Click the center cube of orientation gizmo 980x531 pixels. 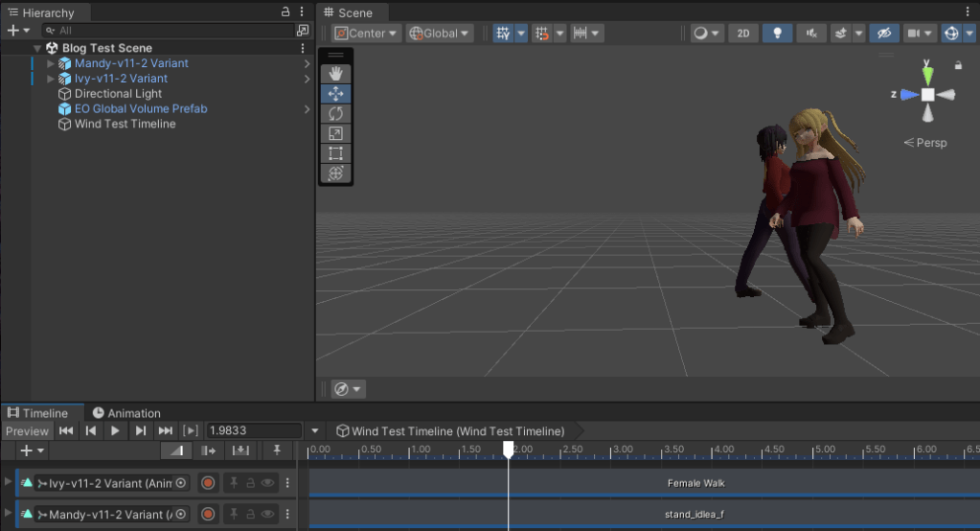click(x=927, y=95)
